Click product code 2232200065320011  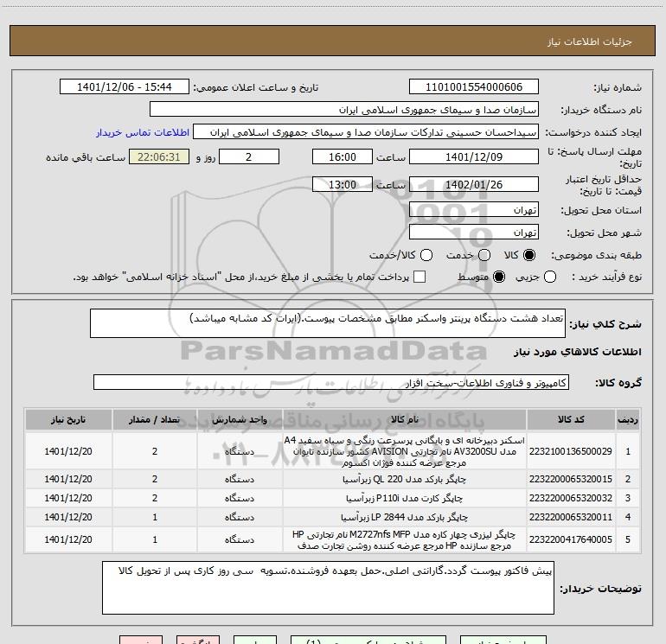tap(571, 517)
